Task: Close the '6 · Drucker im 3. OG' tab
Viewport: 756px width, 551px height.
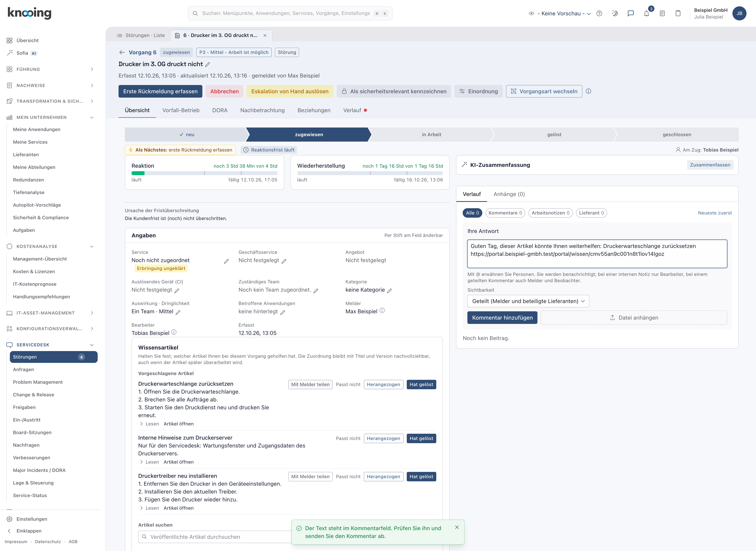Action: (265, 35)
